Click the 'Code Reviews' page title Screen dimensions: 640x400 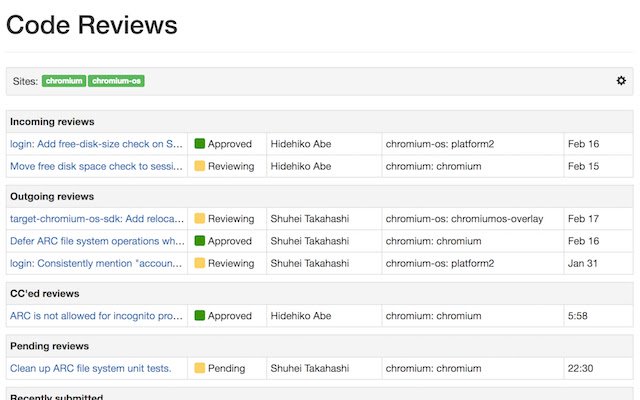(92, 25)
